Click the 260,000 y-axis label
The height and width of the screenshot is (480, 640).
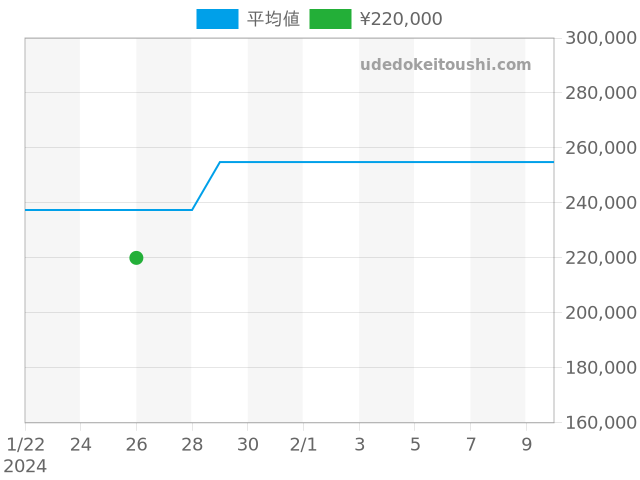[x=600, y=148]
